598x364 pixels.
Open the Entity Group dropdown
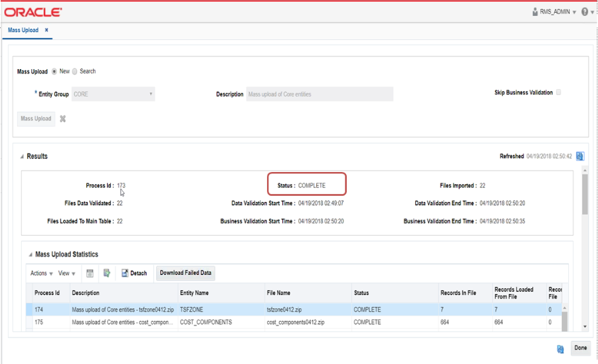[113, 94]
